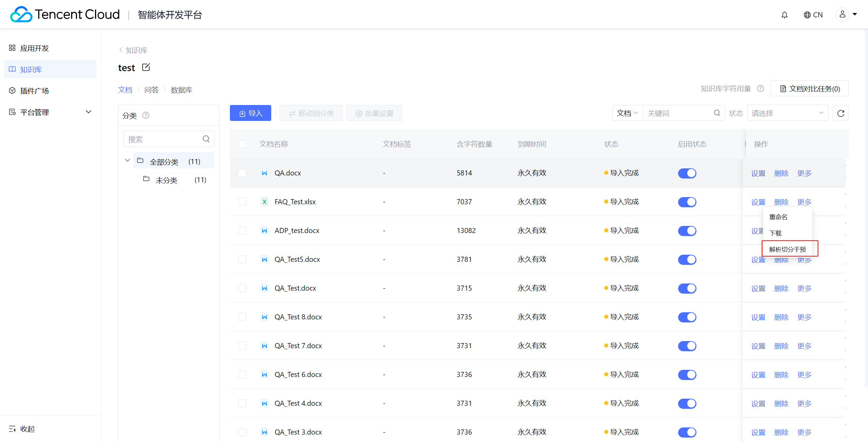Click the category 搜索 input field

163,139
